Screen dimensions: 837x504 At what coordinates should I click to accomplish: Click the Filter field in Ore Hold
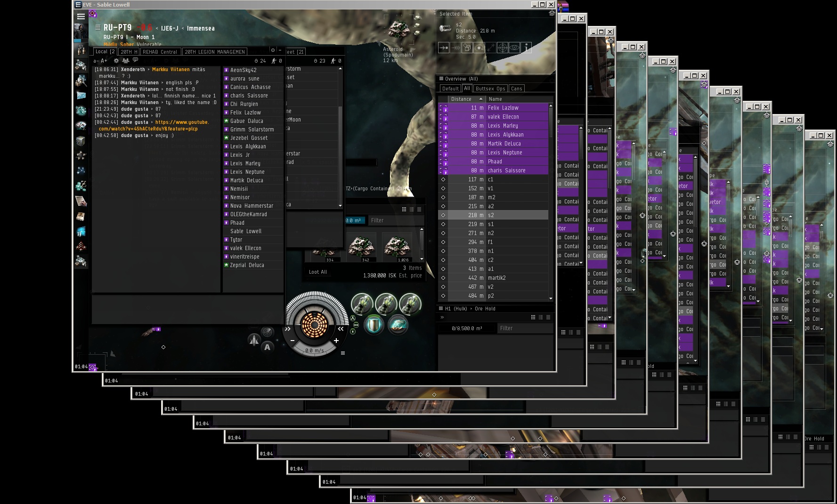(525, 328)
